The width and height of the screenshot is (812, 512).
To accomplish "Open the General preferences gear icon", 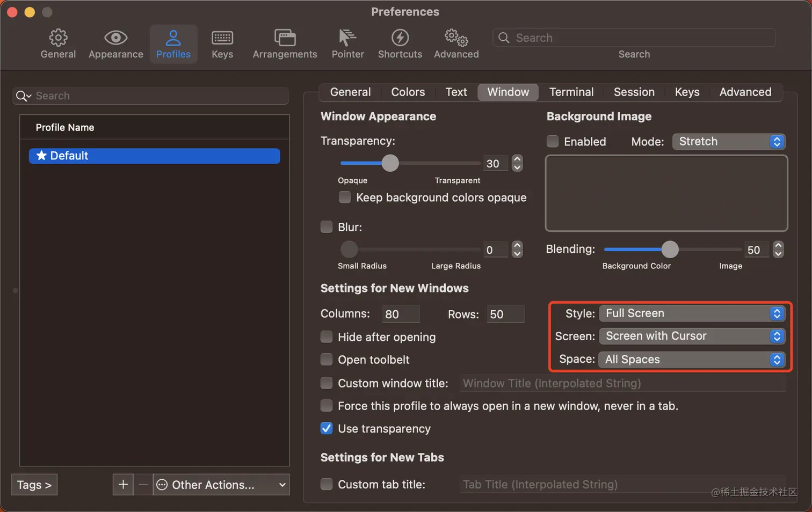I will tap(58, 38).
